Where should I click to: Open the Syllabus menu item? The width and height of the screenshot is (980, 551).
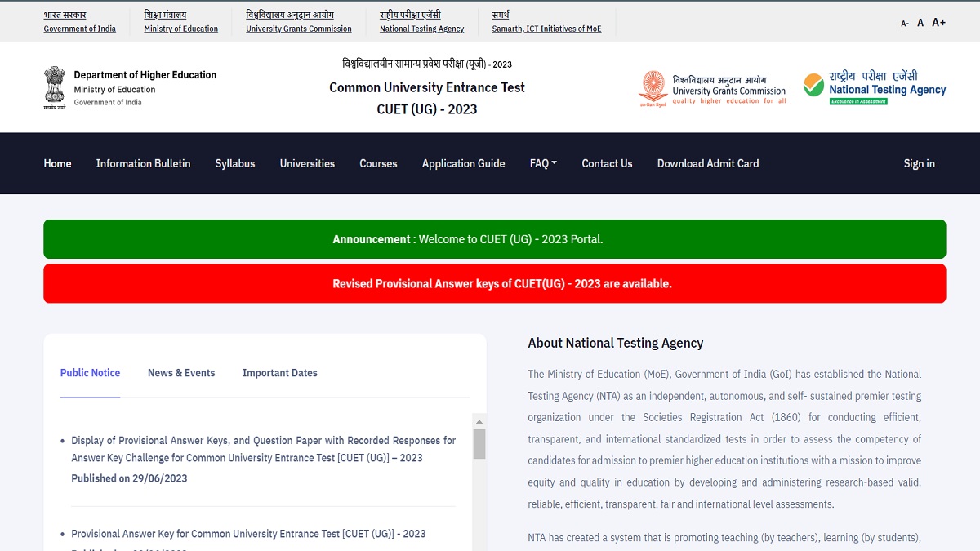coord(235,163)
